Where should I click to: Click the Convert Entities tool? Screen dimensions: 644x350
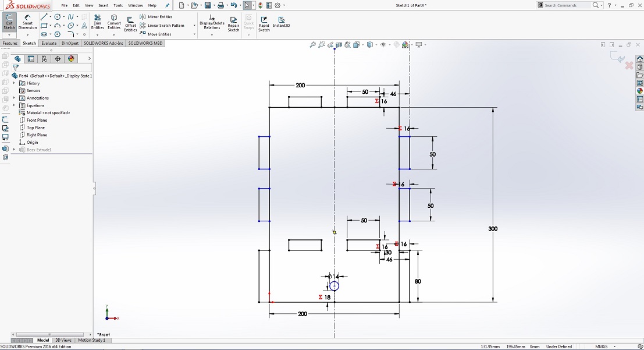[x=114, y=22]
